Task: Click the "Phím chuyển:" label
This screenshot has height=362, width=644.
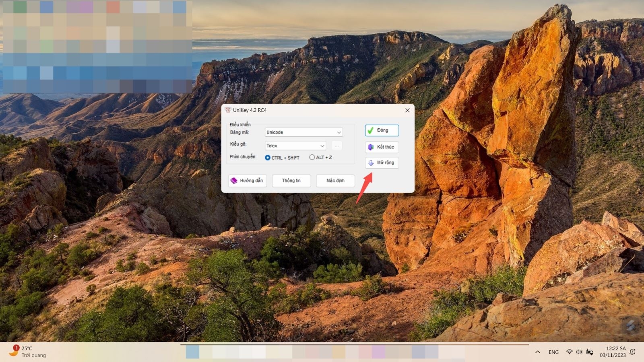Action: (243, 157)
